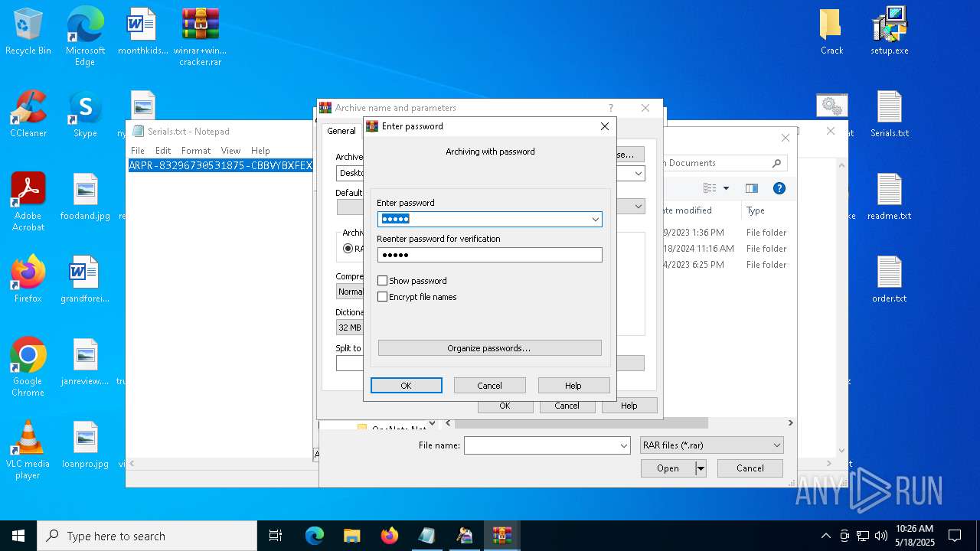Click the Start button
The image size is (980, 551).
coord(18,536)
